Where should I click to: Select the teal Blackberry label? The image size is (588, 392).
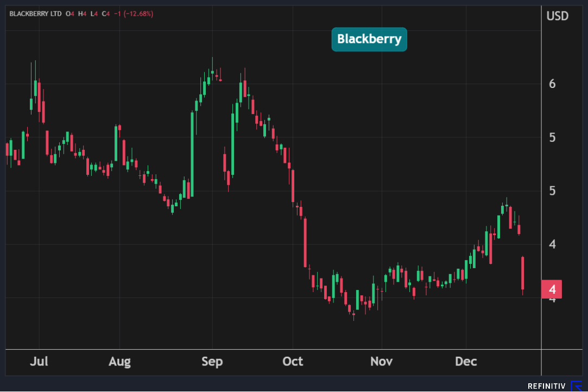tap(369, 39)
